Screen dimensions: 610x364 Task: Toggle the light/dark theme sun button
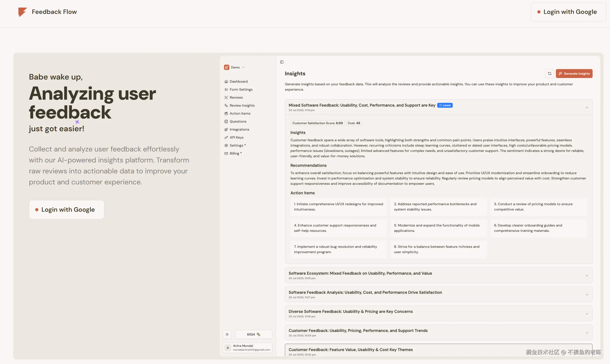point(227,334)
